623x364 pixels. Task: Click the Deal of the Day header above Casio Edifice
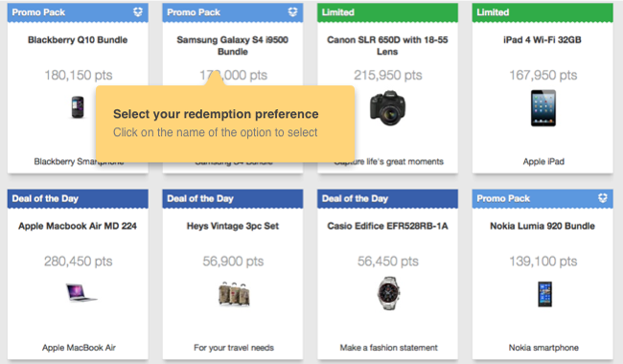(387, 198)
